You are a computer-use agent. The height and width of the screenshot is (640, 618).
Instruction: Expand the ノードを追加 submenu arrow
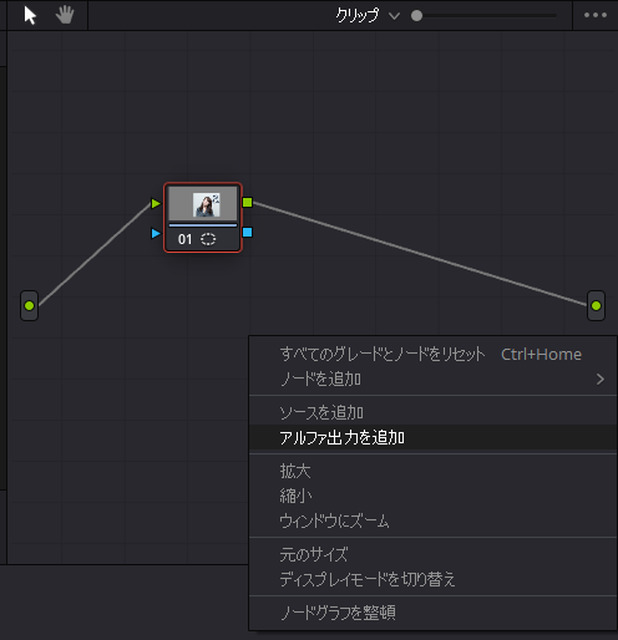(x=600, y=379)
